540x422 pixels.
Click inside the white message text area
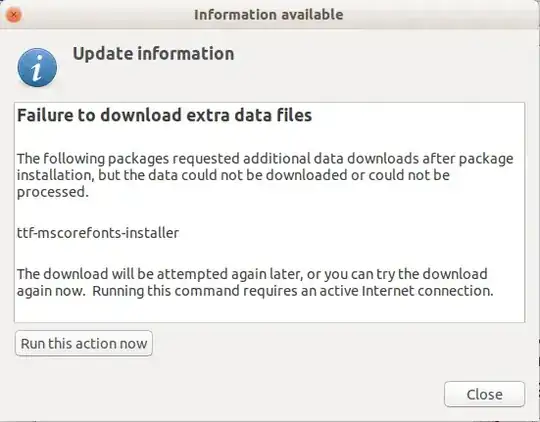(270, 212)
